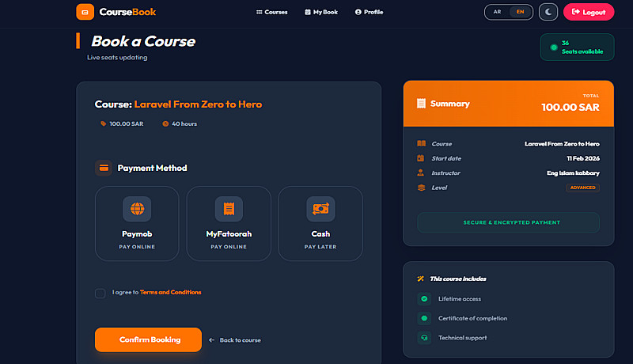Click Secure & Encrypted Payment banner
The width and height of the screenshot is (633, 364).
click(508, 222)
